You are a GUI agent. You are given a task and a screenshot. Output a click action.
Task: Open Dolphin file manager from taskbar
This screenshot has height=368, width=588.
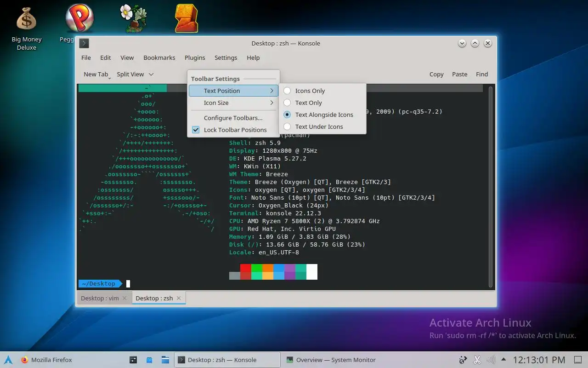point(165,360)
